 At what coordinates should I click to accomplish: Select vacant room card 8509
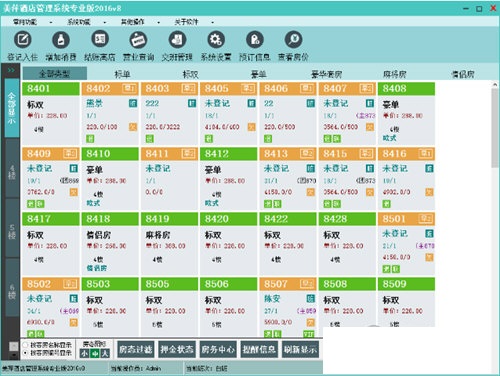pyautogui.click(x=406, y=303)
